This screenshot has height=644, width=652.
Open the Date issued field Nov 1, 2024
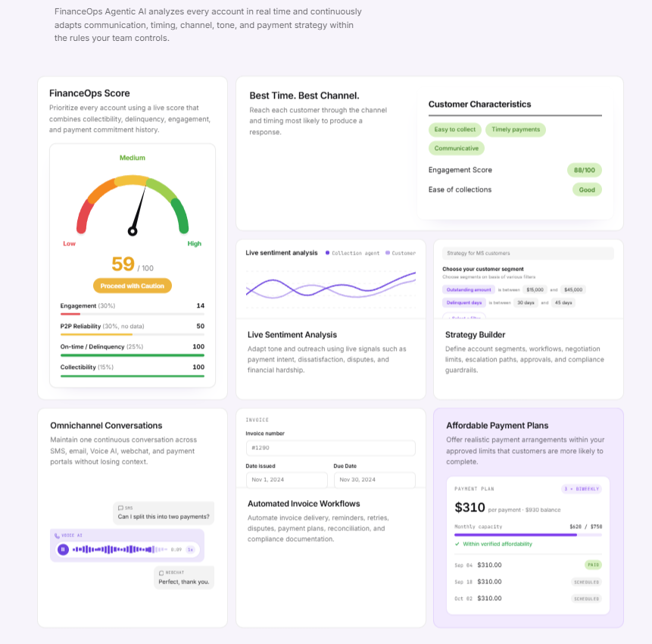click(286, 480)
